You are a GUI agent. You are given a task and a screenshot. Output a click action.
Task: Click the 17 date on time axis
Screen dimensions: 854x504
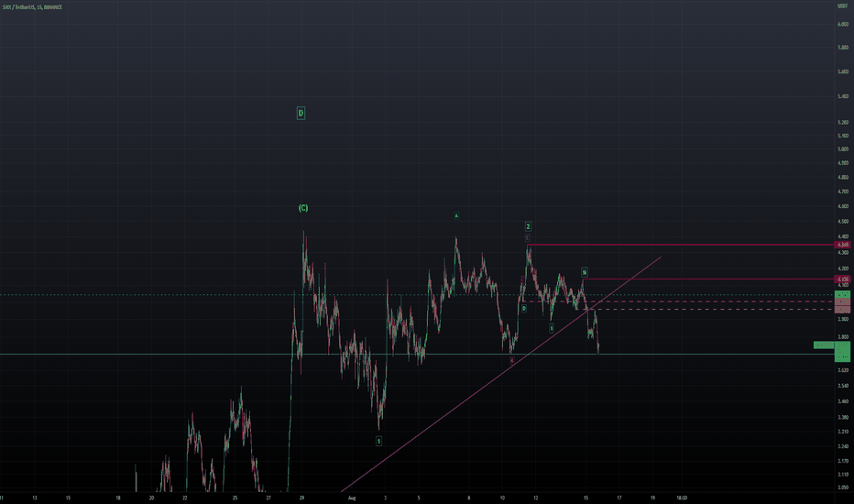tap(619, 498)
